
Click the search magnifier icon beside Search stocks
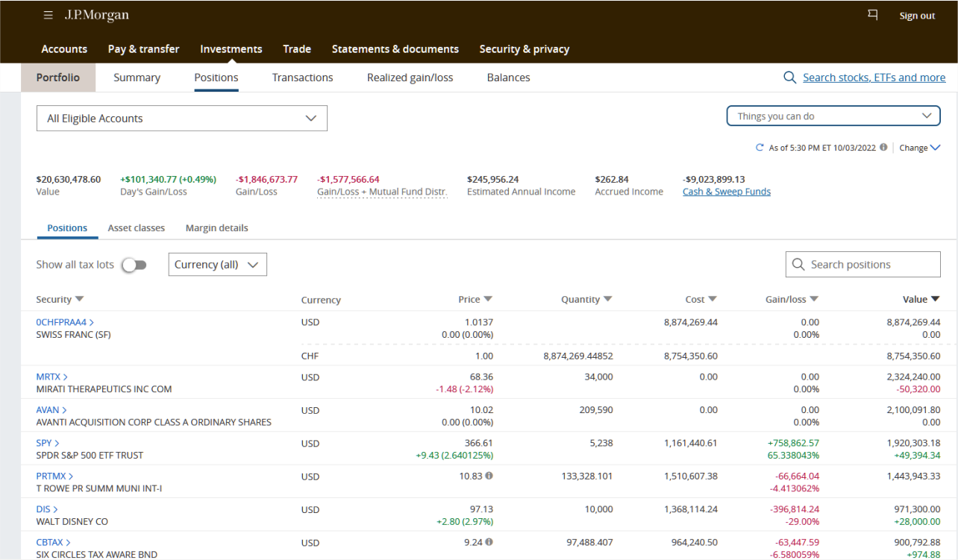click(x=789, y=78)
